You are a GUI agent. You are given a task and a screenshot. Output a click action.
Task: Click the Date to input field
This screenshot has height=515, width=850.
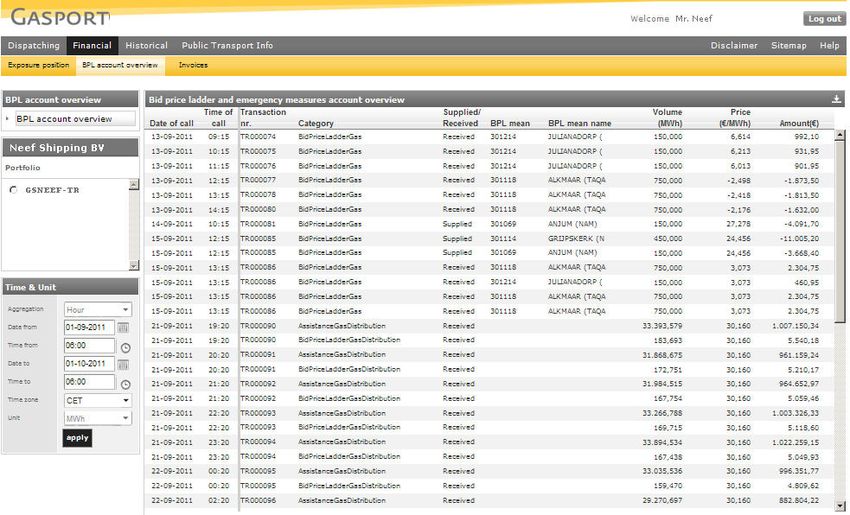(x=89, y=364)
